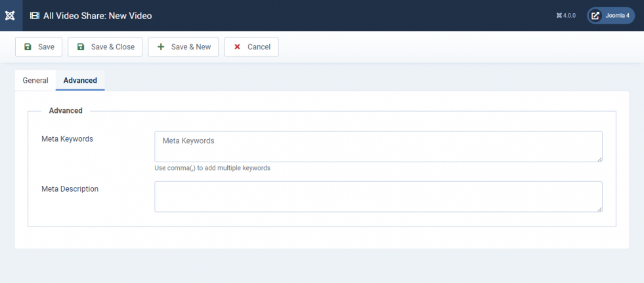Click the Save & New button

pos(183,47)
